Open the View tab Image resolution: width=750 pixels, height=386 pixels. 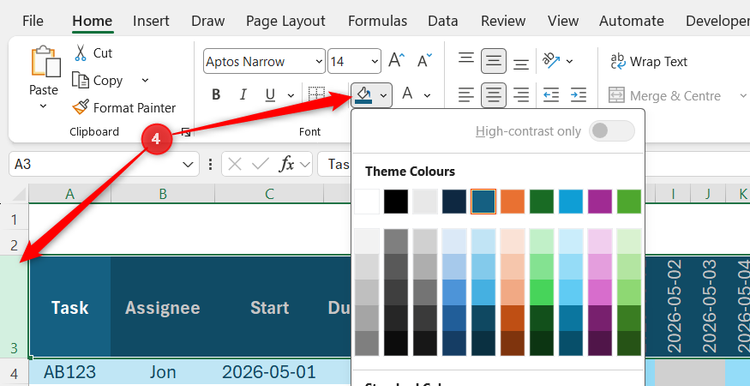(x=563, y=21)
